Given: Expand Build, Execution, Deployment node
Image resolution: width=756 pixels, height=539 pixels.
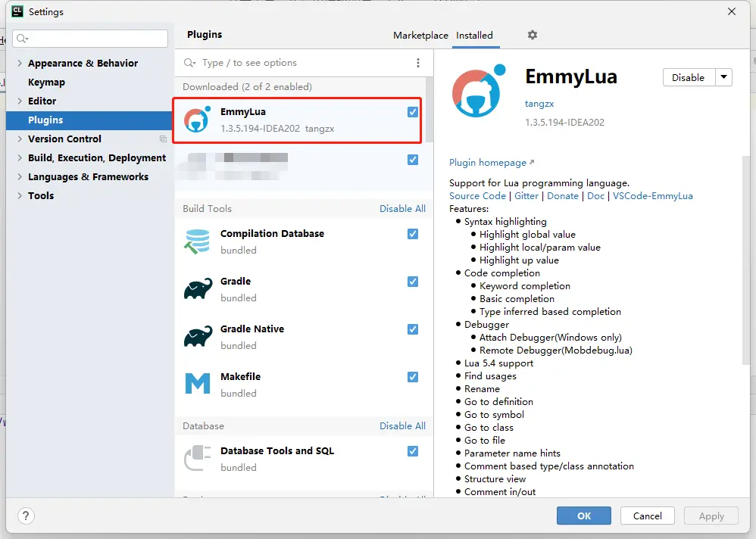Looking at the screenshot, I should pos(19,157).
